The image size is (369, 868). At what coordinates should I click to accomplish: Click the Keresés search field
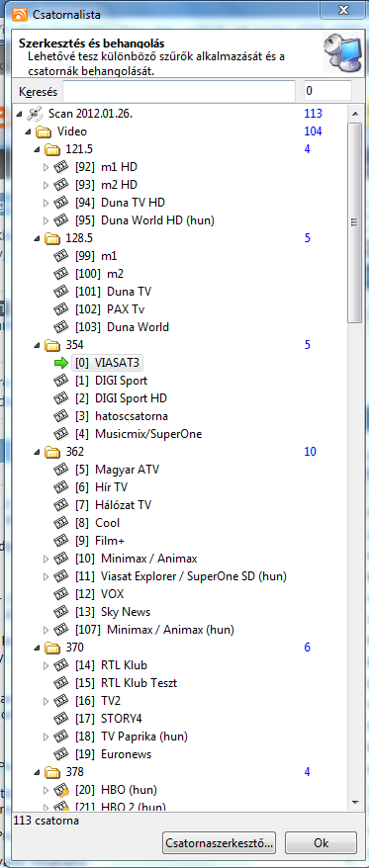[x=179, y=91]
